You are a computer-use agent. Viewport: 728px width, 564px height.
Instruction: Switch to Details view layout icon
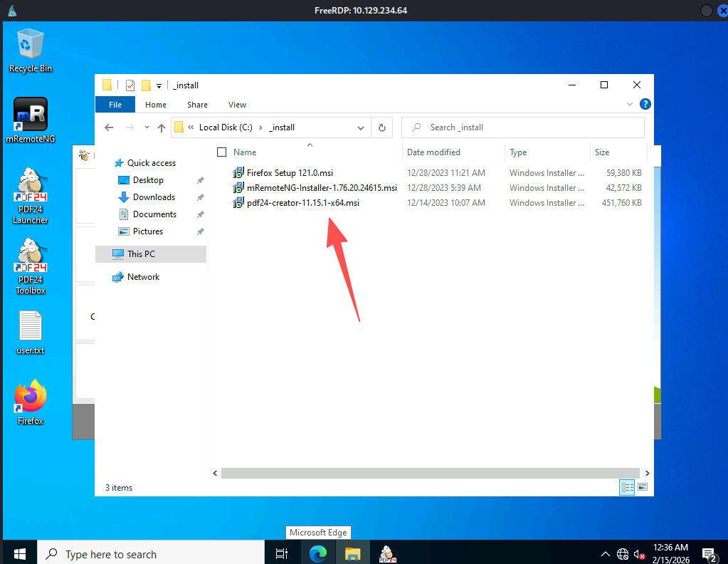click(627, 487)
